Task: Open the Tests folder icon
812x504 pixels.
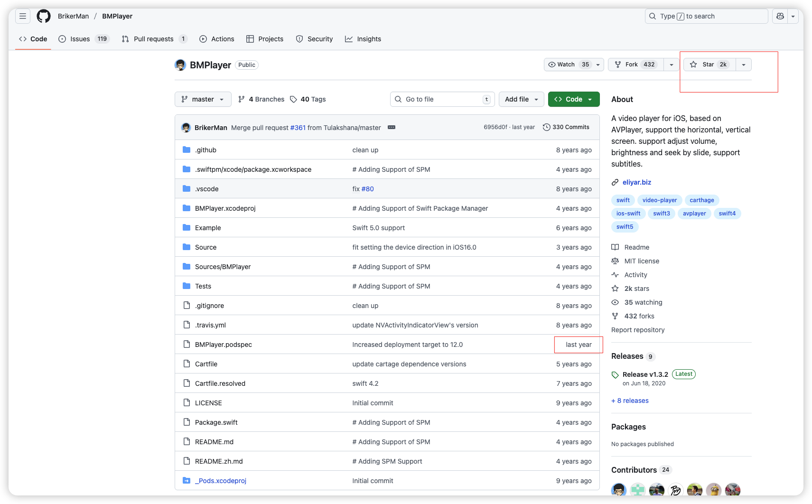Action: click(x=187, y=286)
